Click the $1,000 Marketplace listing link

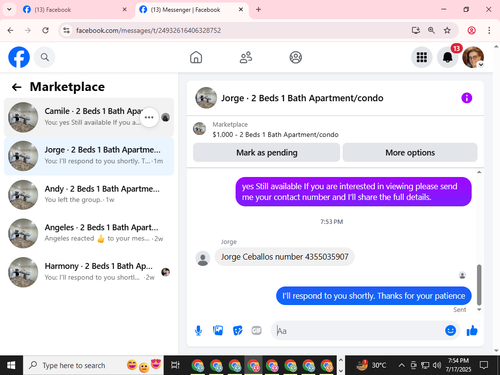(275, 135)
